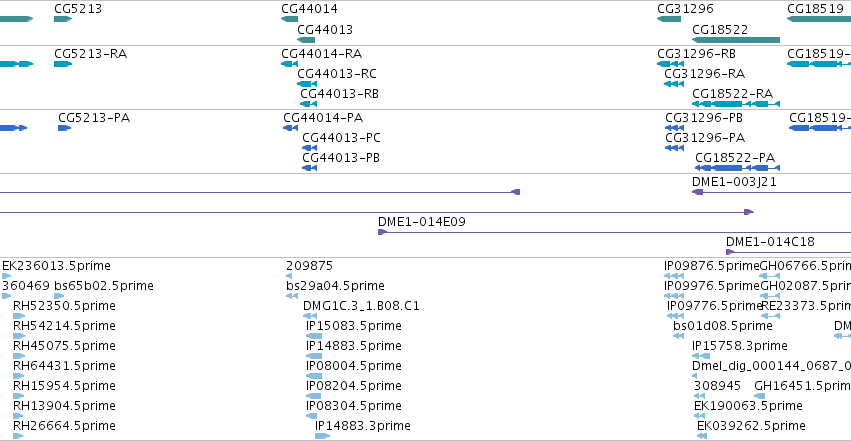Click the CG44013-RC transcript glyph
The height and width of the screenshot is (441, 851).
(x=307, y=84)
